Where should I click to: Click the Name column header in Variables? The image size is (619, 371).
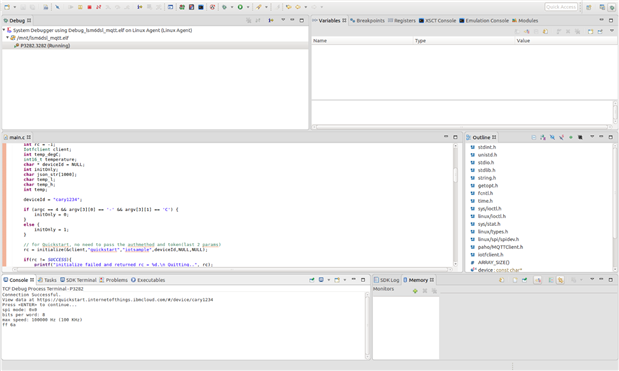(x=362, y=41)
